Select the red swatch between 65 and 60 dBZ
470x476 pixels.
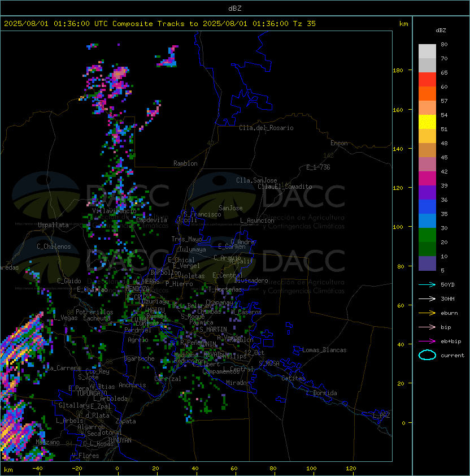(x=427, y=80)
